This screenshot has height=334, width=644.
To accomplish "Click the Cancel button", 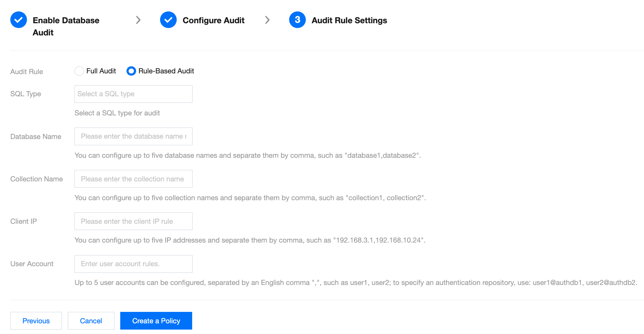I will [91, 321].
